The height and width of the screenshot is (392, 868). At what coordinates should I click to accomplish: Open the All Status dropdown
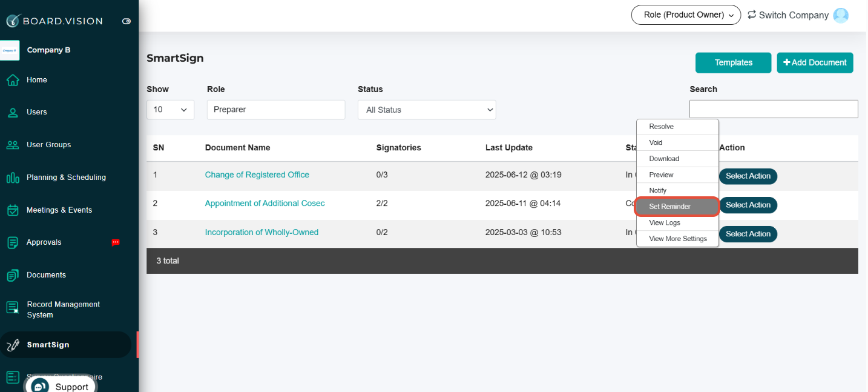tap(427, 110)
